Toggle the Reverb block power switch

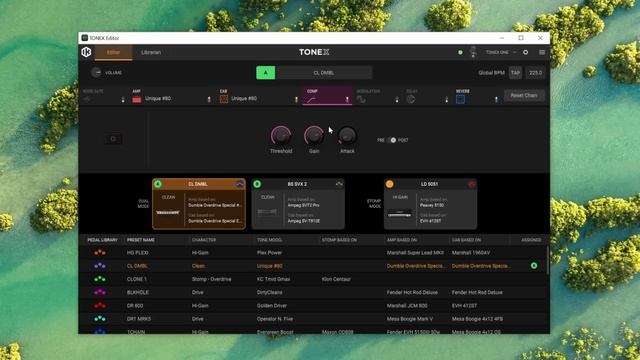click(496, 99)
